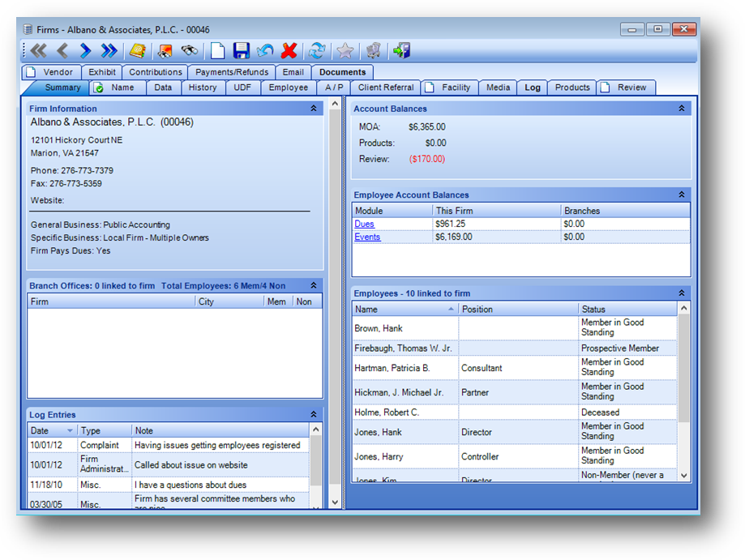Switch to the Products tab

572,88
